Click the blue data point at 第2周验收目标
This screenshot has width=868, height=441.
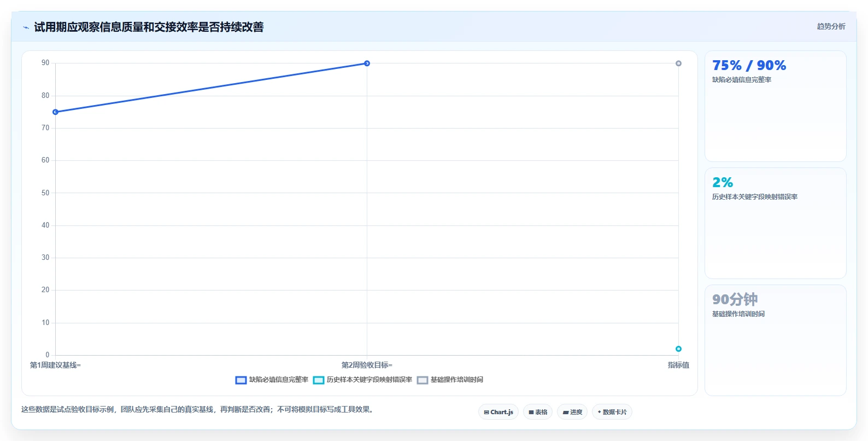click(x=367, y=63)
